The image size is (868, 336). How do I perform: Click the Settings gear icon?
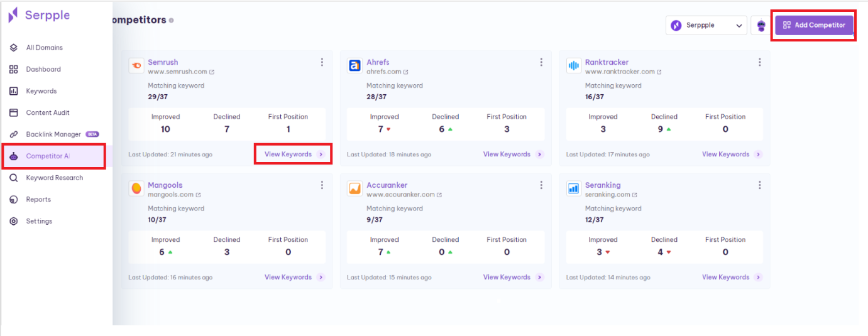(14, 221)
